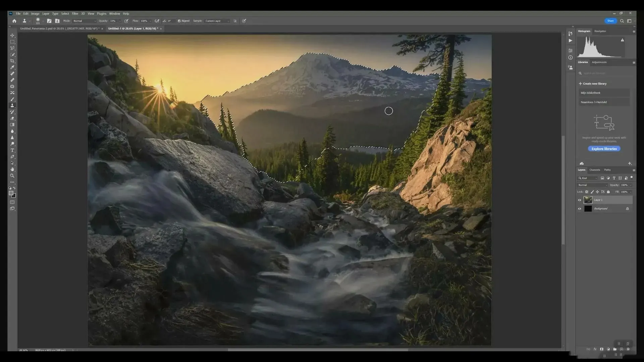
Task: Switch to the Channels tab
Action: click(x=594, y=170)
